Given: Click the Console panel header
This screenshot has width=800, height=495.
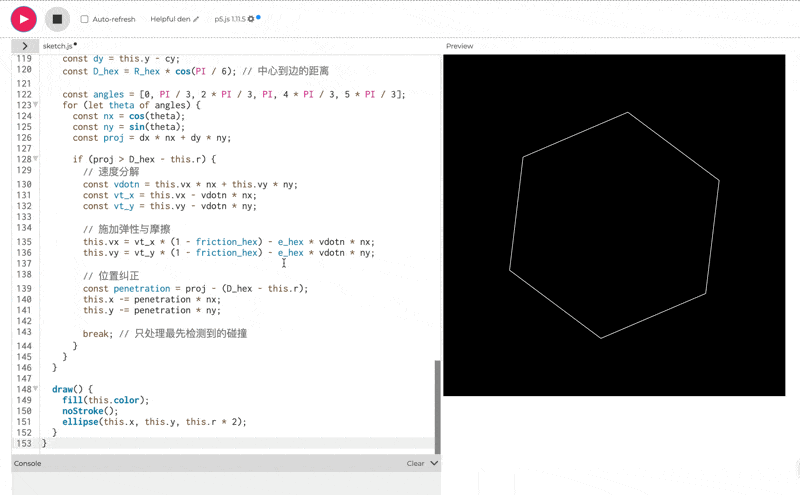Looking at the screenshot, I should (226, 463).
